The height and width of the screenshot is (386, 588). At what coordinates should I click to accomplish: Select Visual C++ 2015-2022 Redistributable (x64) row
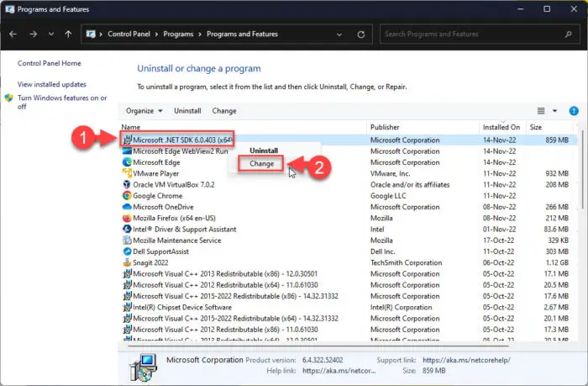(x=347, y=319)
